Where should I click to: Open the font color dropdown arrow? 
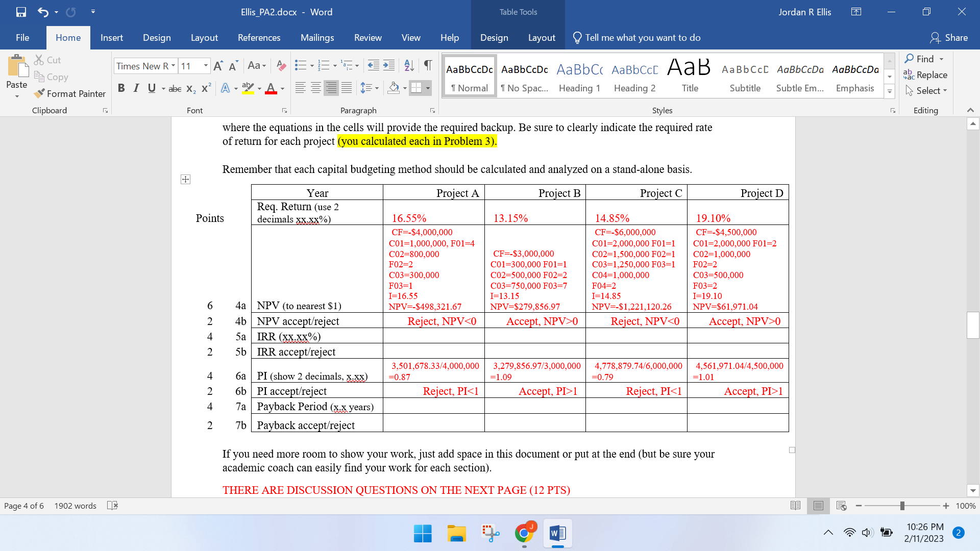tap(281, 88)
